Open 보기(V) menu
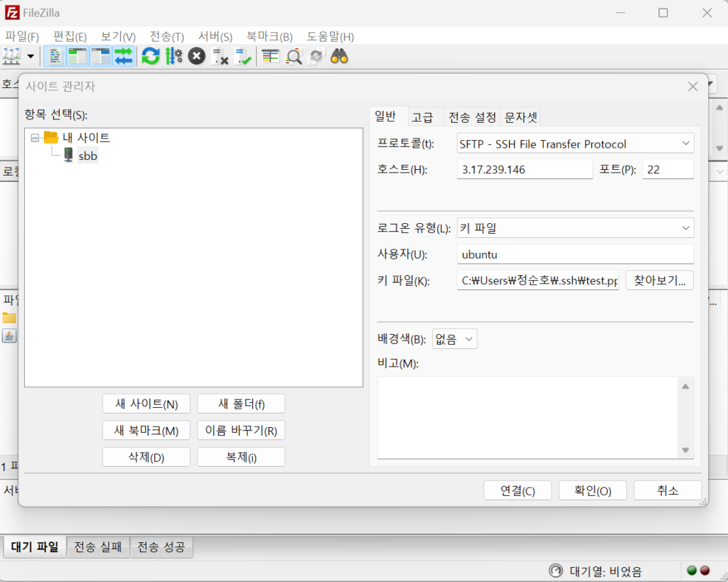Image resolution: width=728 pixels, height=582 pixels. click(118, 37)
